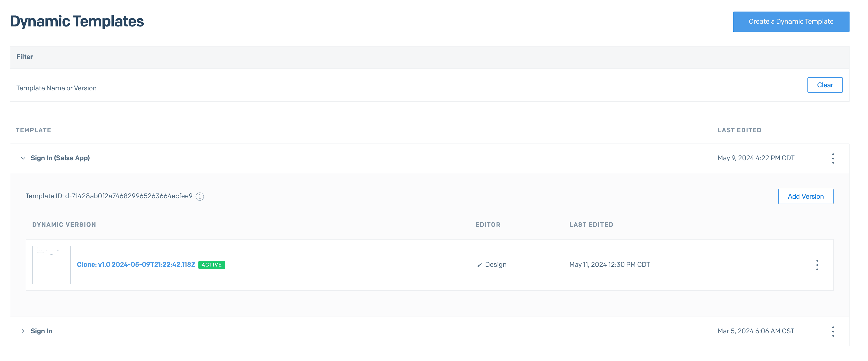Open actions menu for Sign In template
The height and width of the screenshot is (361, 868).
[x=833, y=331]
